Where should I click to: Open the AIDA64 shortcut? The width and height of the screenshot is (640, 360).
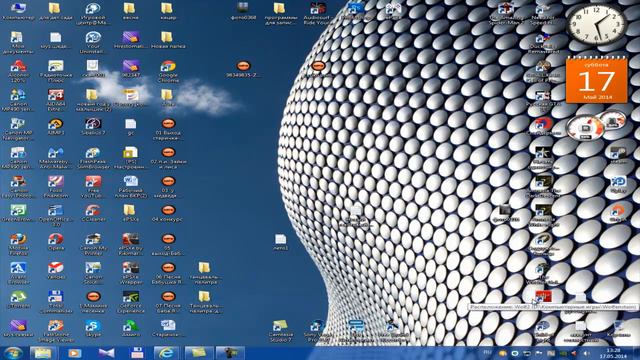click(56, 100)
